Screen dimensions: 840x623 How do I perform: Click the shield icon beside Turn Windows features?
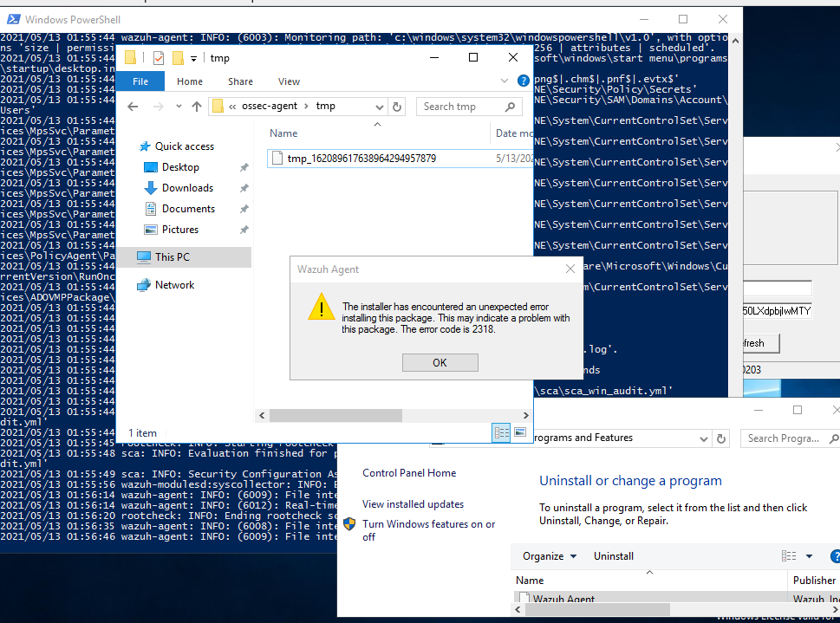point(349,524)
